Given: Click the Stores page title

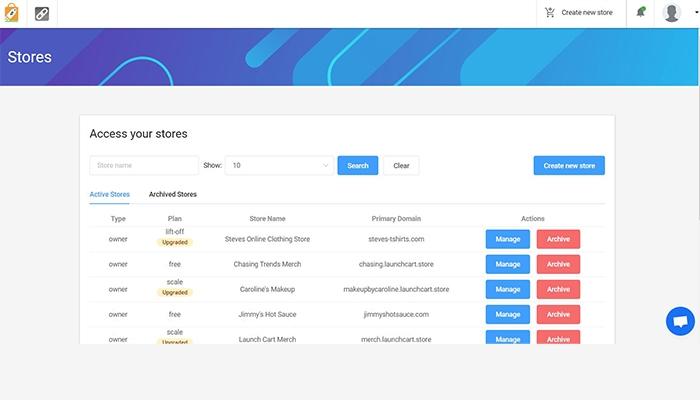Looking at the screenshot, I should pos(29,57).
